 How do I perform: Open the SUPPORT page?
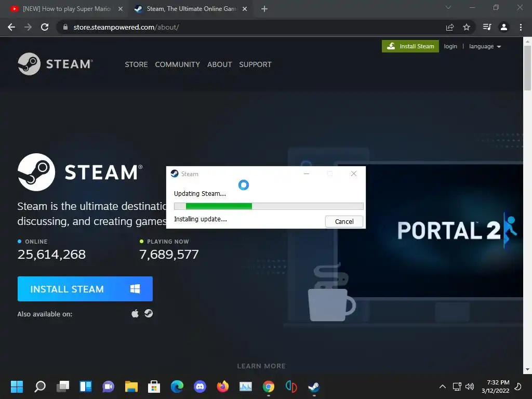click(255, 64)
